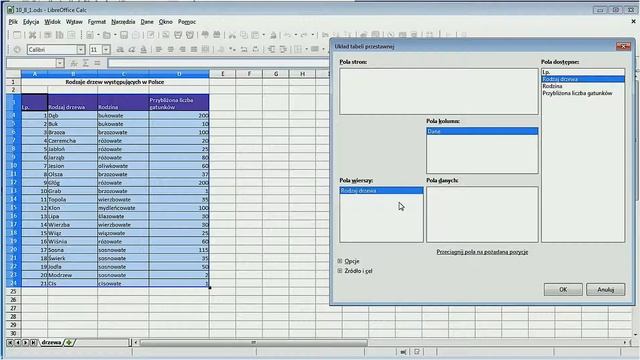Click the Sum sigma icon
This screenshot has height=360, width=640.
click(86, 63)
